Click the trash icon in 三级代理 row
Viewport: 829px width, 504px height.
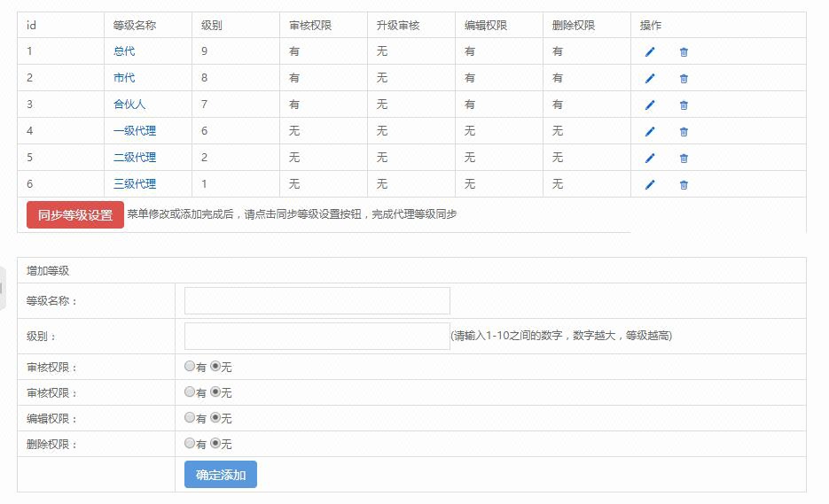click(684, 184)
